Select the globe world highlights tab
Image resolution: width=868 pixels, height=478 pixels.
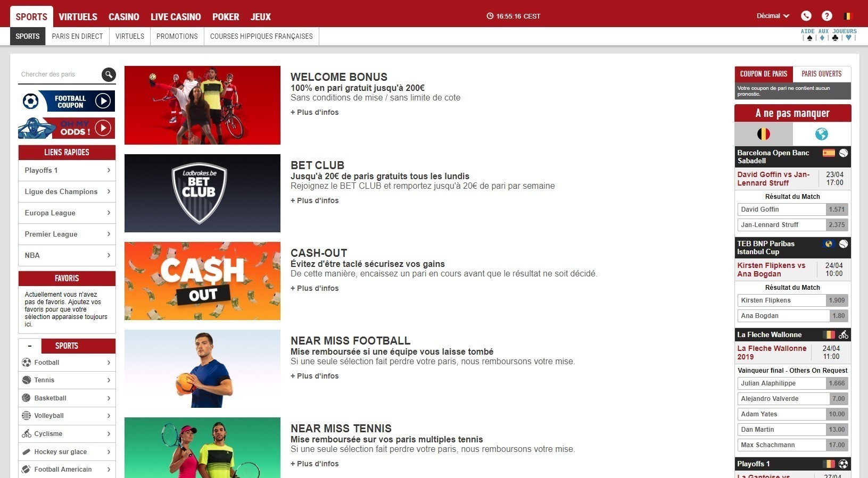822,134
